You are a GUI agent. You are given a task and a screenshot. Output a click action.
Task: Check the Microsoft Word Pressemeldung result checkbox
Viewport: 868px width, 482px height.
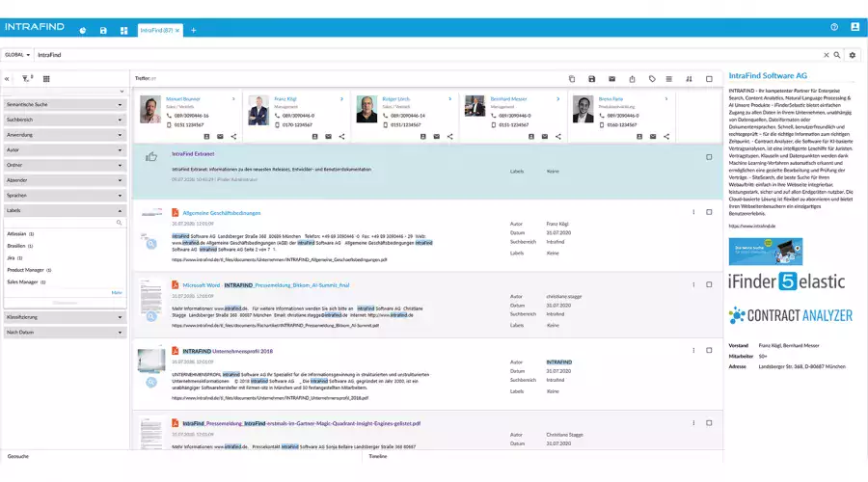(x=709, y=284)
